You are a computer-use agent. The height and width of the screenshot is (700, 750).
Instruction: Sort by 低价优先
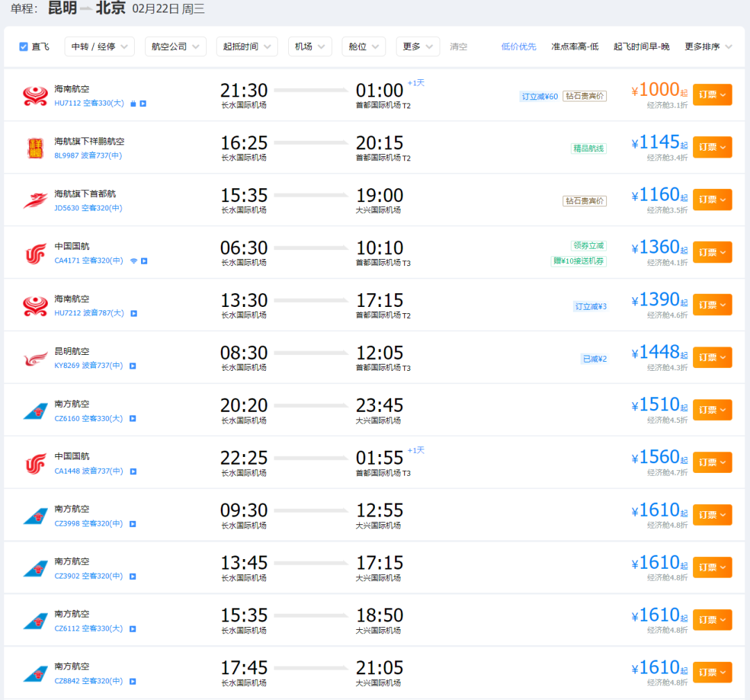pos(519,47)
